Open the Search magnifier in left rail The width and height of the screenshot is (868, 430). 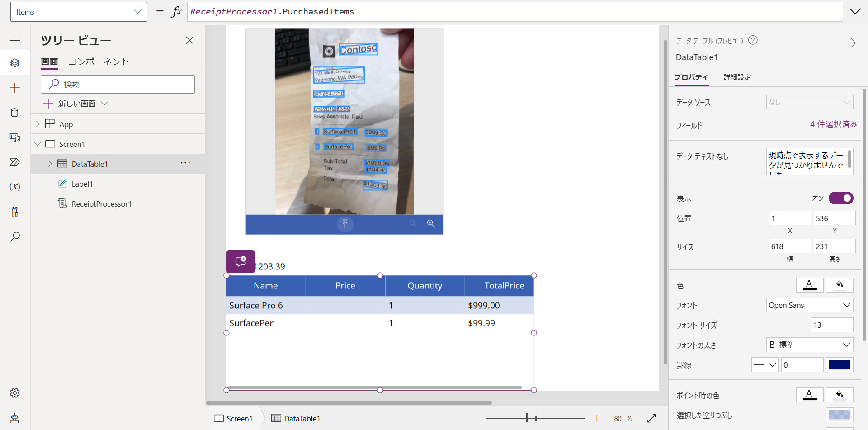point(15,236)
